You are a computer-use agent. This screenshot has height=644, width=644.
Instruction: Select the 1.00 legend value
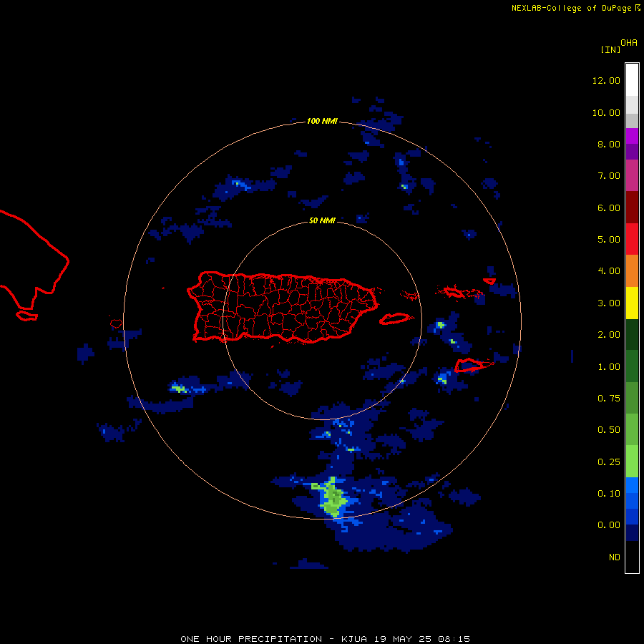click(x=609, y=367)
